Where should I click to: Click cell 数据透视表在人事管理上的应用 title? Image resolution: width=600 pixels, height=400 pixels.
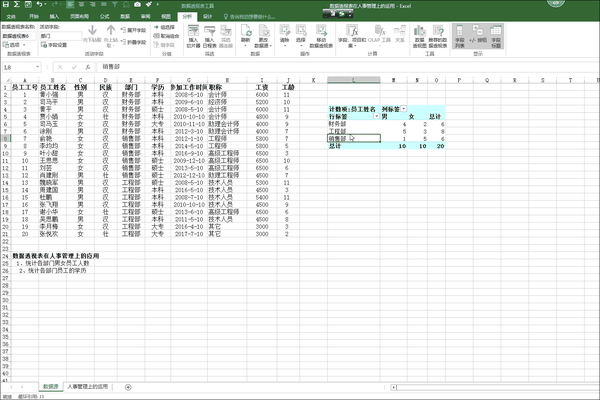tap(56, 256)
